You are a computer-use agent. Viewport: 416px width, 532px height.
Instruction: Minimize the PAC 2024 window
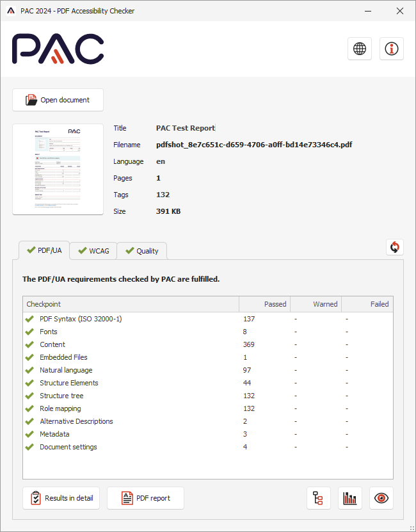pos(368,11)
